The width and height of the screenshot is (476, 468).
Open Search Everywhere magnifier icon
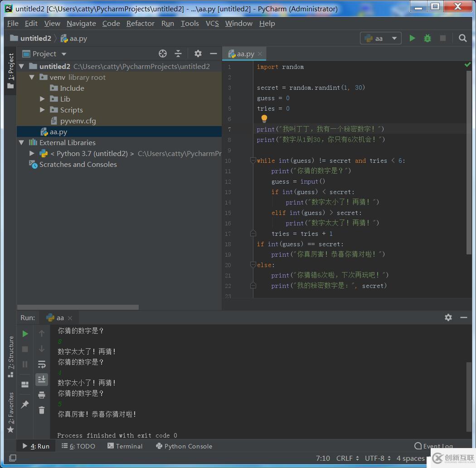click(462, 39)
